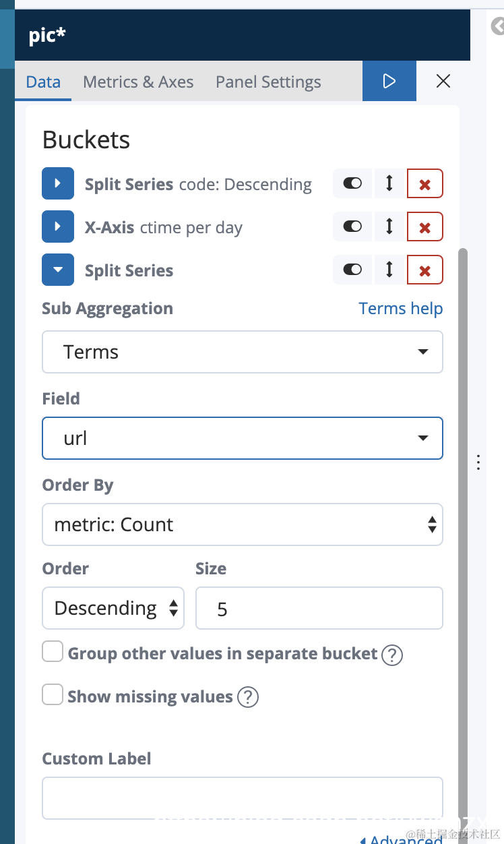Remove the code Split Series bucket

[x=425, y=183]
